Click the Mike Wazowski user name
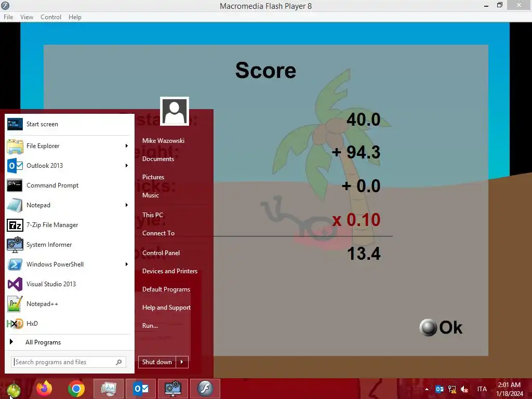 (163, 140)
